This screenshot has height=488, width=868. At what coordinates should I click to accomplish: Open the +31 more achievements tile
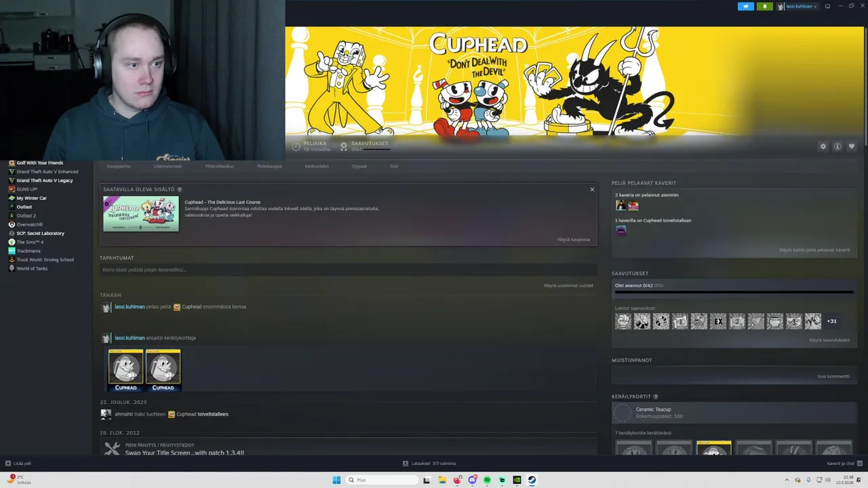832,321
